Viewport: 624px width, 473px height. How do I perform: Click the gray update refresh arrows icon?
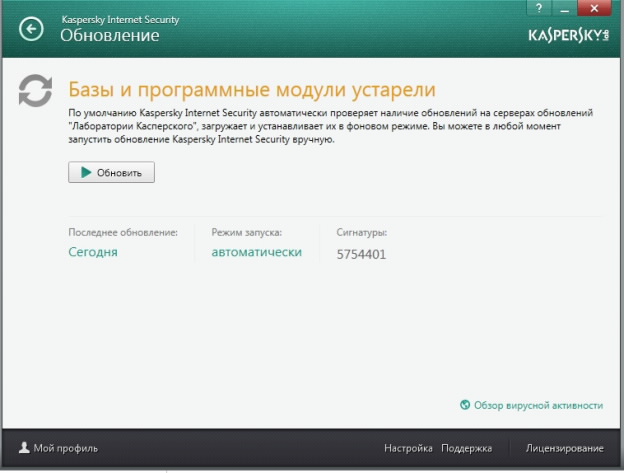pyautogui.click(x=35, y=90)
